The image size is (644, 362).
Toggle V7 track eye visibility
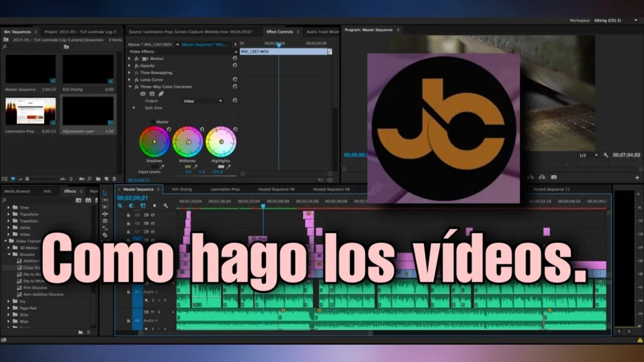152,232
